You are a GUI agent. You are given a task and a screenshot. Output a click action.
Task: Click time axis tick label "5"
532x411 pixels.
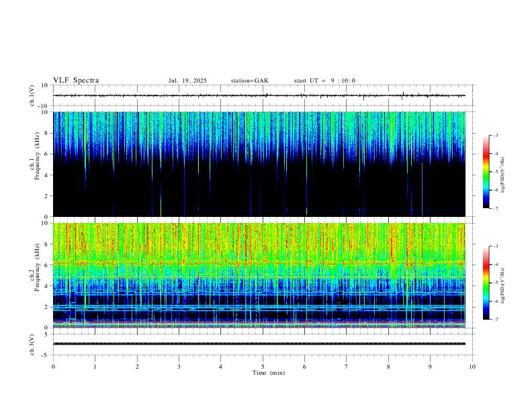[x=263, y=367]
